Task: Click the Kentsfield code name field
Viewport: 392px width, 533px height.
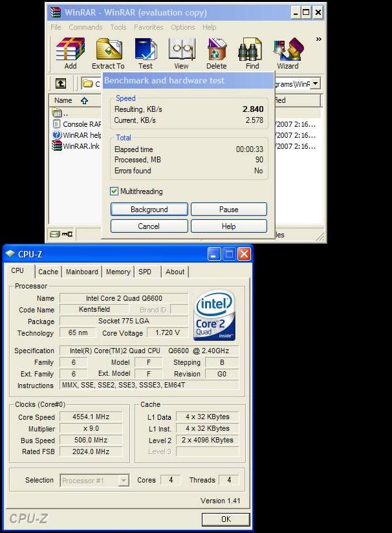Action: point(94,309)
